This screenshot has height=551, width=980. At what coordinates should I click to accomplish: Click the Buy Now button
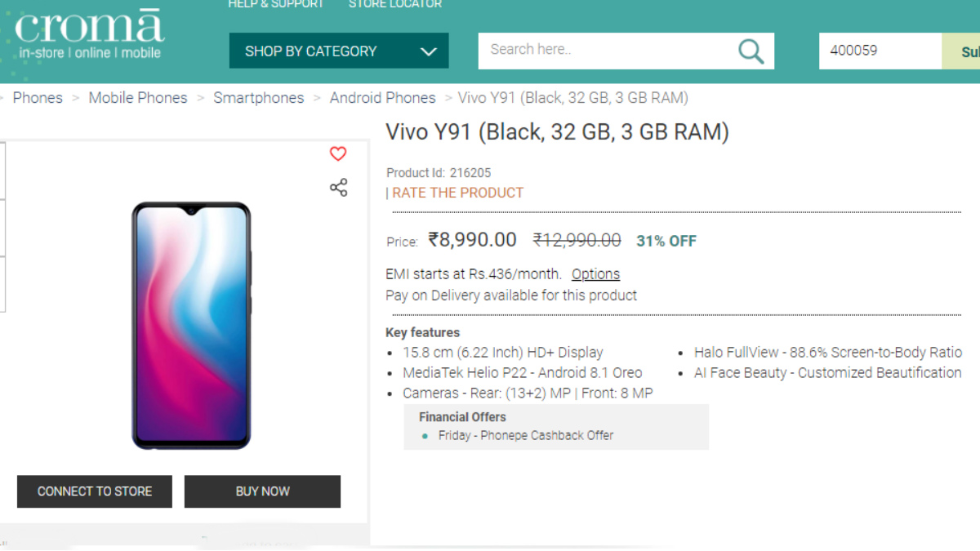click(262, 491)
